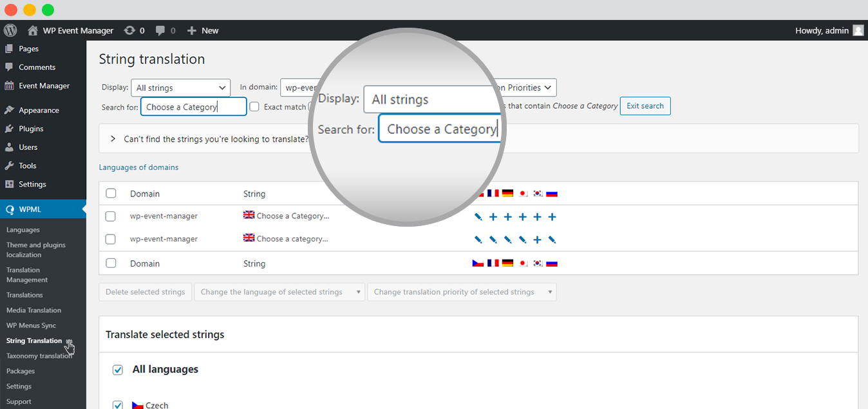Check the select-all box in the table header
This screenshot has width=868, height=409.
click(x=111, y=193)
